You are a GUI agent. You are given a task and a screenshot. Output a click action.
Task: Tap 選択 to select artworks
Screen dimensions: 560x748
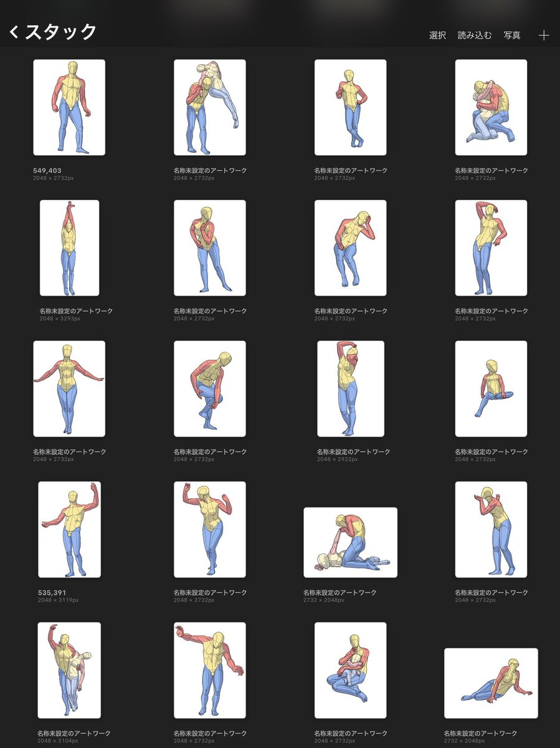[x=438, y=36]
